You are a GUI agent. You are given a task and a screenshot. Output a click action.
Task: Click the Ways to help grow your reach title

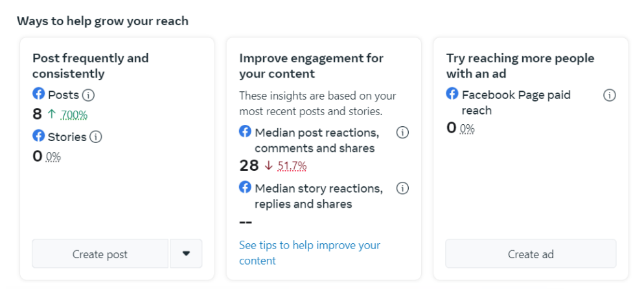[x=102, y=21]
